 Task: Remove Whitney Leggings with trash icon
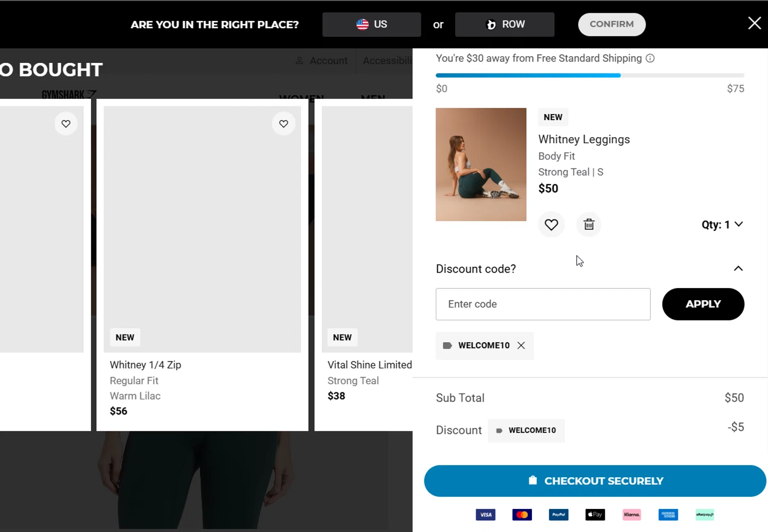(x=589, y=225)
